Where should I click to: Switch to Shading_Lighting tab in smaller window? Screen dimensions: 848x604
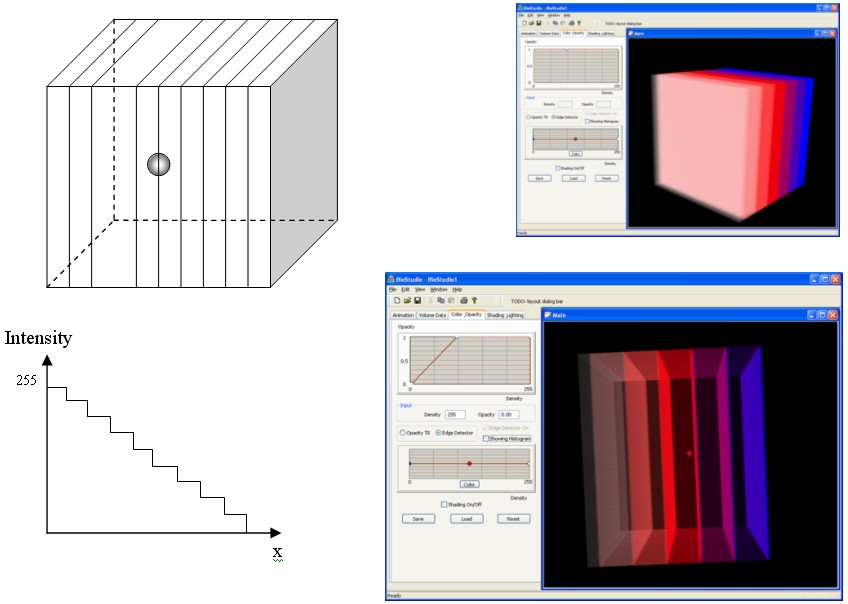coord(601,34)
